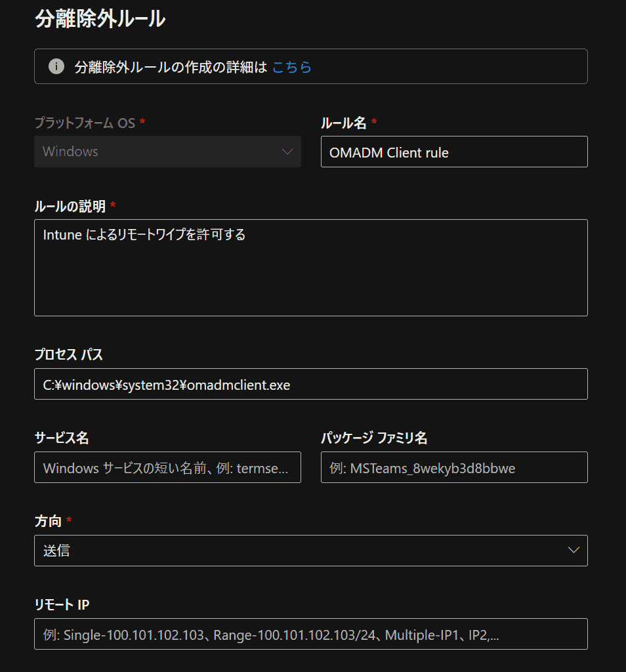Click the プロセス パス field label
Viewport: 626px width, 672px height.
pyautogui.click(x=68, y=355)
